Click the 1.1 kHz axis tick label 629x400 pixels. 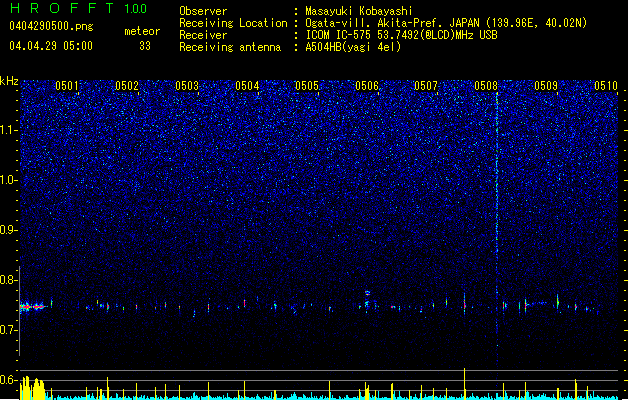[9, 130]
